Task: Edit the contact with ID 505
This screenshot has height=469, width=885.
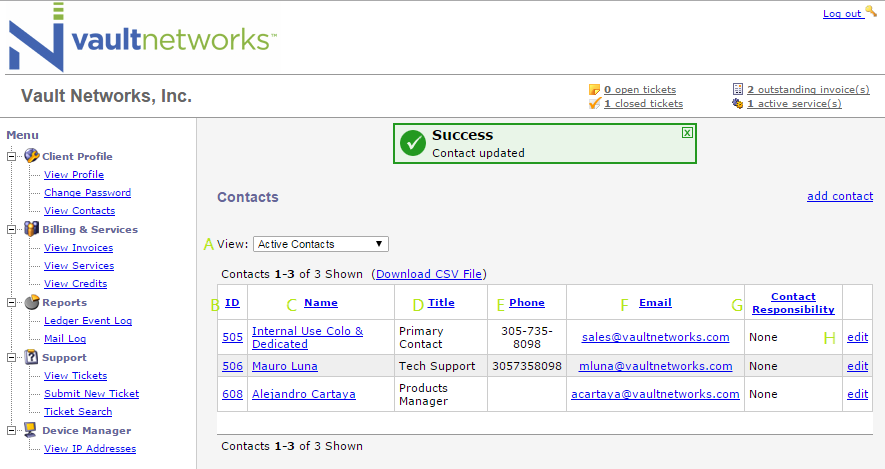Action: click(857, 337)
